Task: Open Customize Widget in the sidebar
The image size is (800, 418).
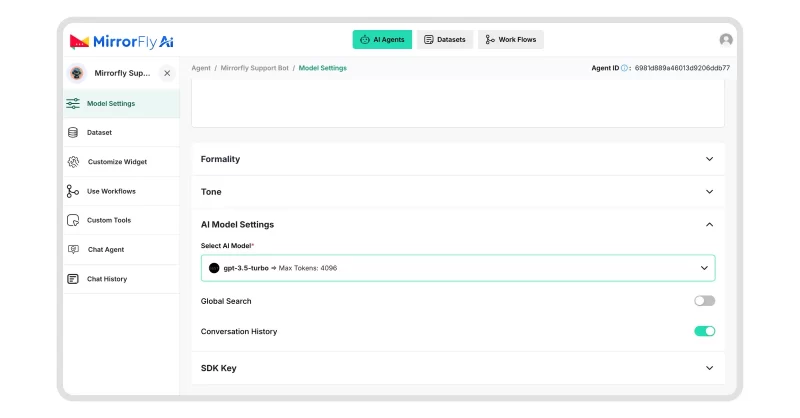Action: click(121, 162)
